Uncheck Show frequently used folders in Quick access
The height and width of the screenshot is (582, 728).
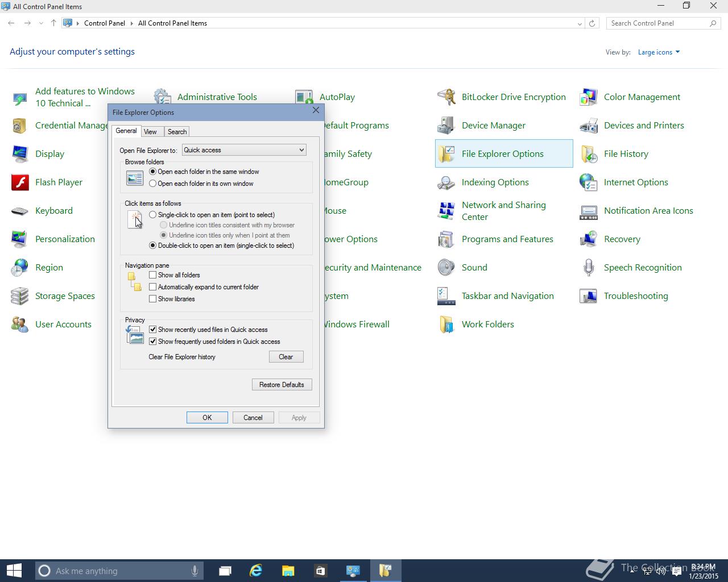(x=152, y=342)
